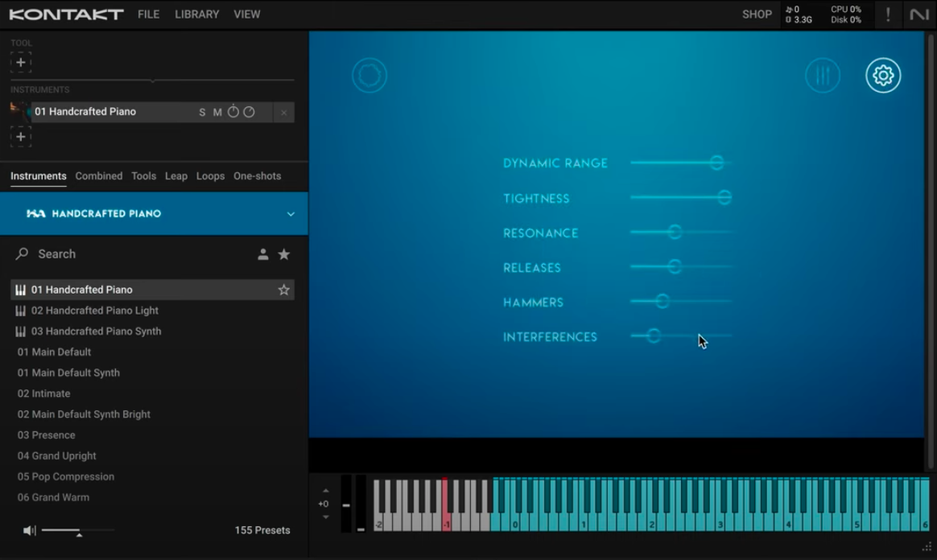Viewport: 937px width, 560px height.
Task: Switch to the Loops tab
Action: (x=210, y=176)
